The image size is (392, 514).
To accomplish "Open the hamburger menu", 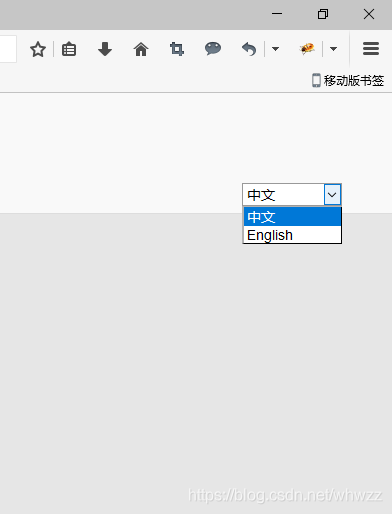I will 371,49.
